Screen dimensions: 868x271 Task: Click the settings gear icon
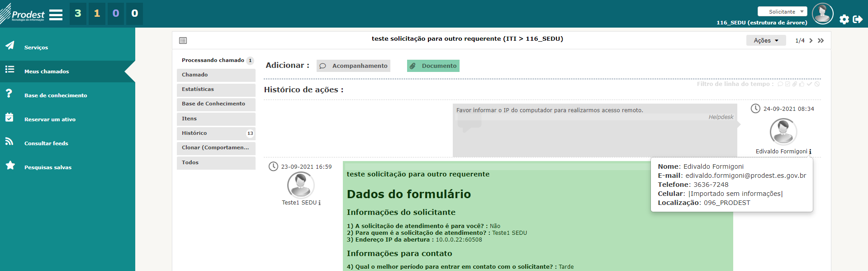coord(844,19)
